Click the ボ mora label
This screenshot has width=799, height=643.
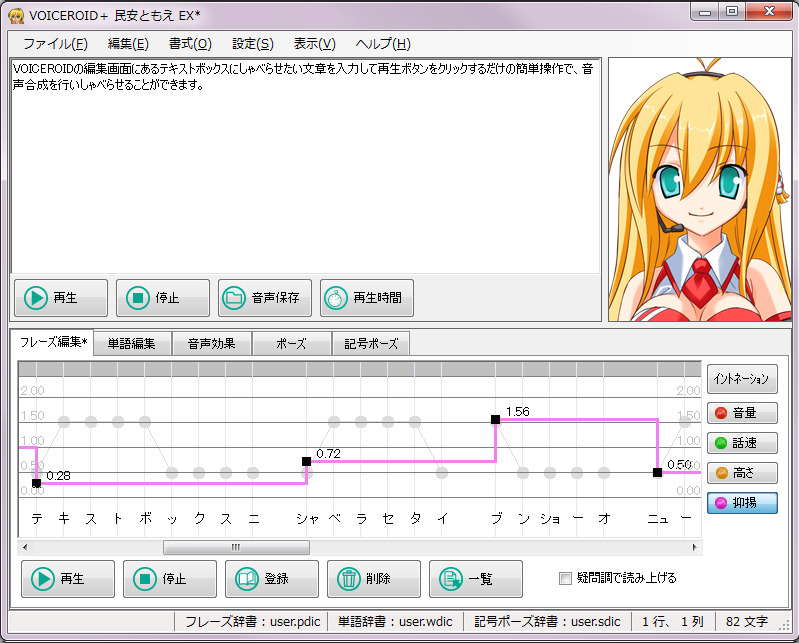pyautogui.click(x=145, y=518)
